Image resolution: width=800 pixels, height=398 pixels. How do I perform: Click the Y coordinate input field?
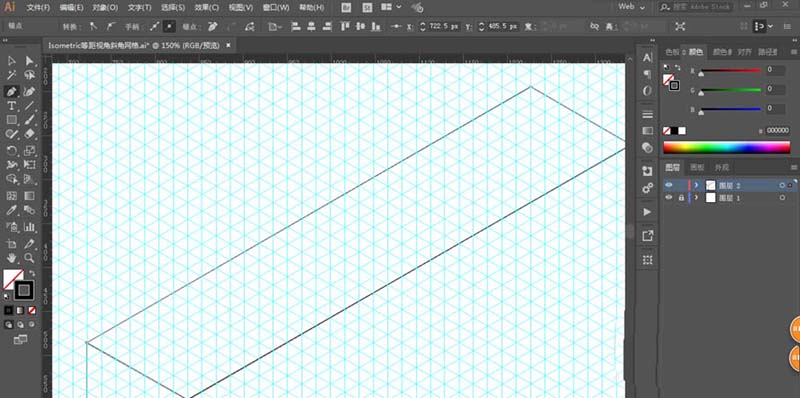(x=502, y=27)
